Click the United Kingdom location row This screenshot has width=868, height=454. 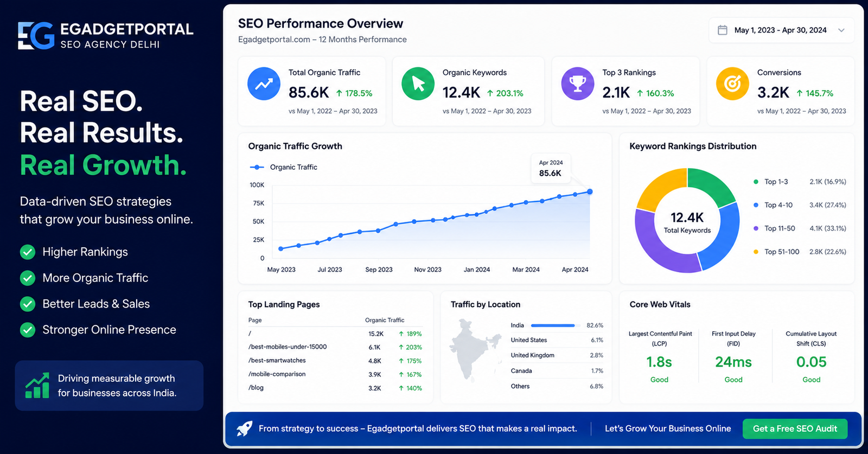tap(557, 355)
